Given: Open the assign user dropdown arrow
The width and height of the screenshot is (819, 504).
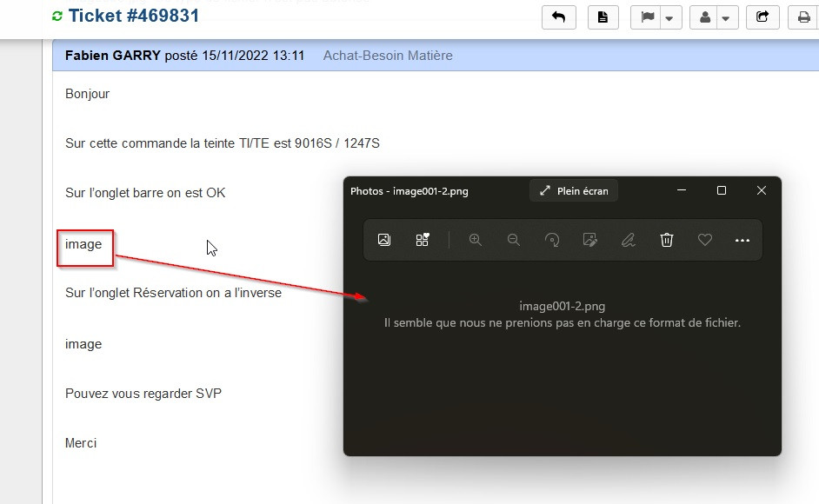Looking at the screenshot, I should [x=727, y=17].
